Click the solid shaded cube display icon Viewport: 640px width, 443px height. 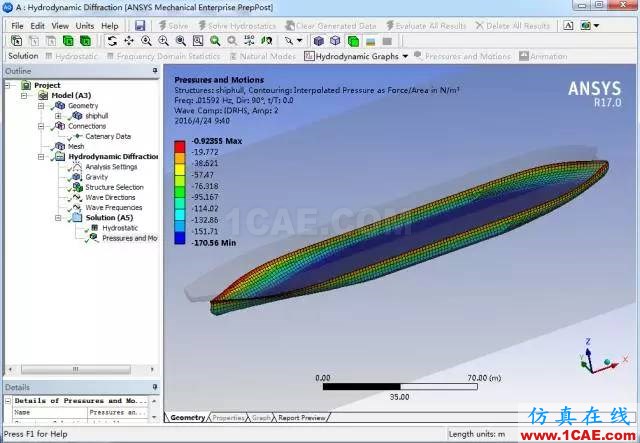coord(319,41)
